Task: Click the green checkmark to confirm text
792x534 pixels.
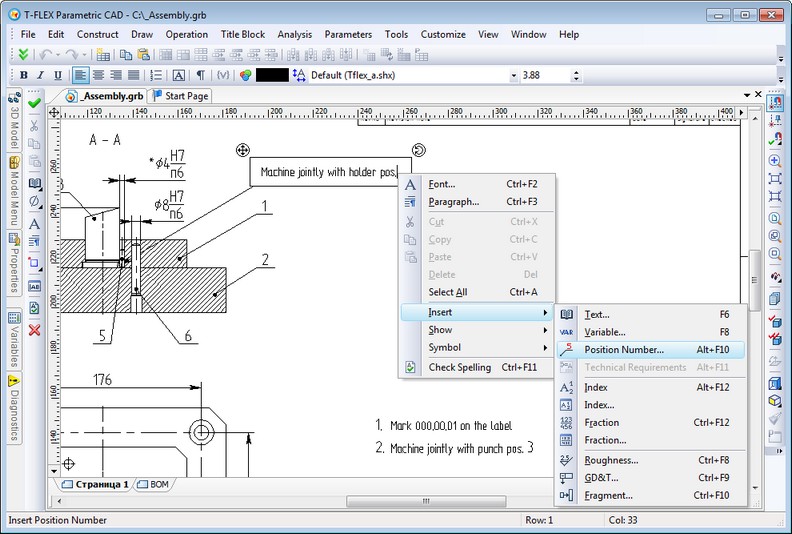Action: (x=34, y=102)
